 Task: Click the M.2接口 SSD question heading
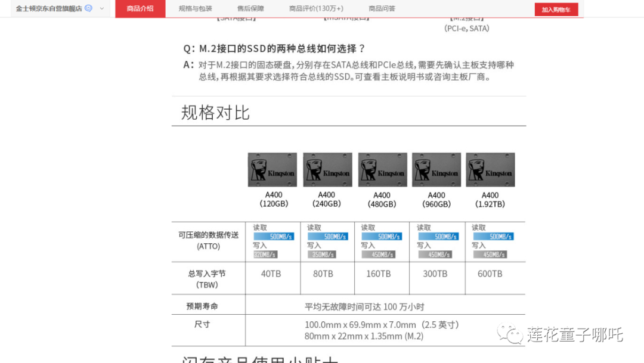[274, 48]
